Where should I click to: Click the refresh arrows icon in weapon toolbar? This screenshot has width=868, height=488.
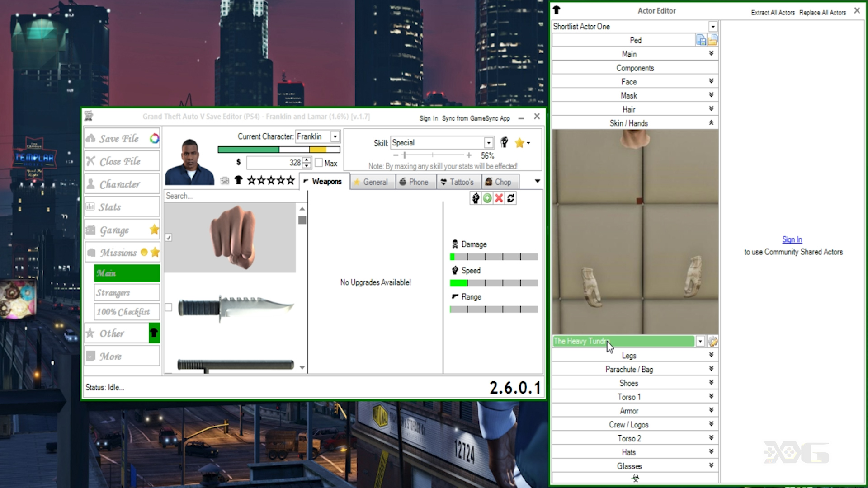pos(511,198)
